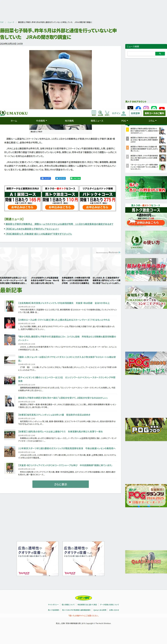Image resolution: width=167 pixels, height=644 pixels.
Task: Expand the POG dropdown menu
Action: click(125, 121)
